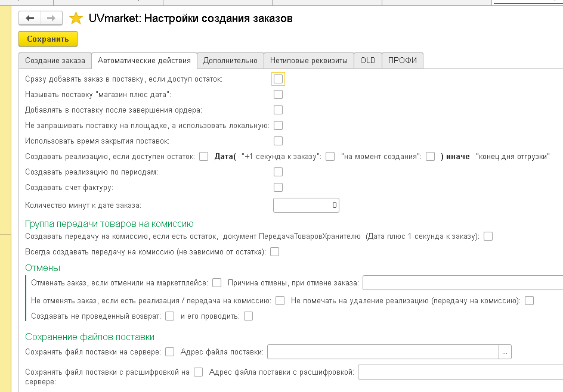Open the Нетиповые реквизиты tab
Screen dimensions: 563x392
point(309,61)
